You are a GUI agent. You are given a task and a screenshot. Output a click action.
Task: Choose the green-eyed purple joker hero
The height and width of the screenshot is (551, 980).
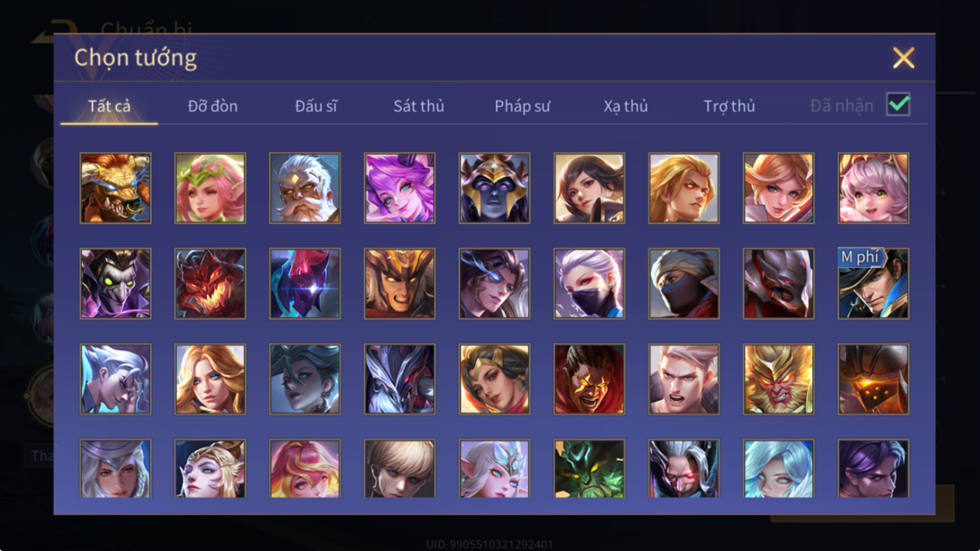coord(116,283)
